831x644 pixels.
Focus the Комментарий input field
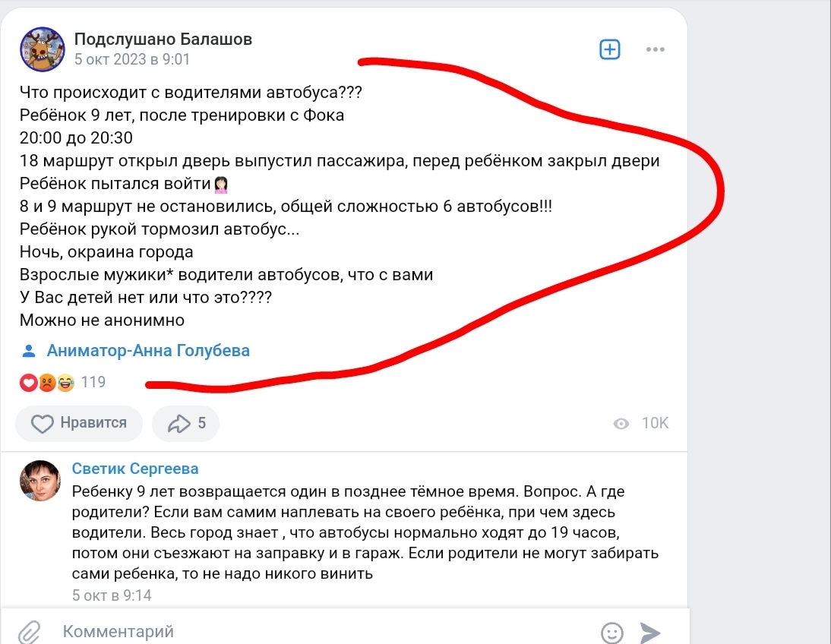(x=324, y=631)
